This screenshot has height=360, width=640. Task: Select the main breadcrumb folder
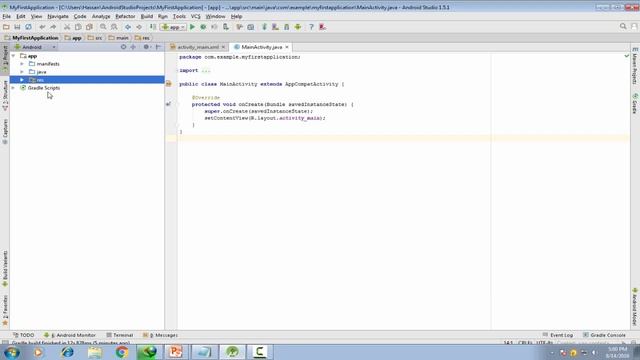click(x=119, y=38)
